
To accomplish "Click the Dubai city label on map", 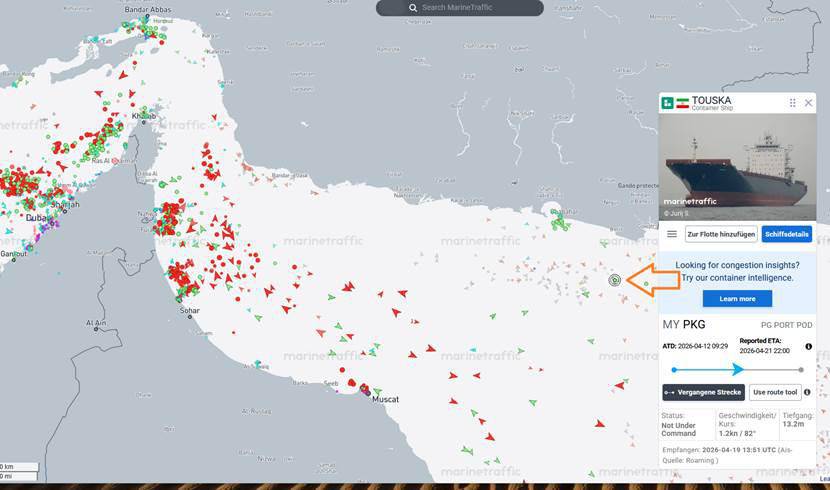I will point(37,218).
